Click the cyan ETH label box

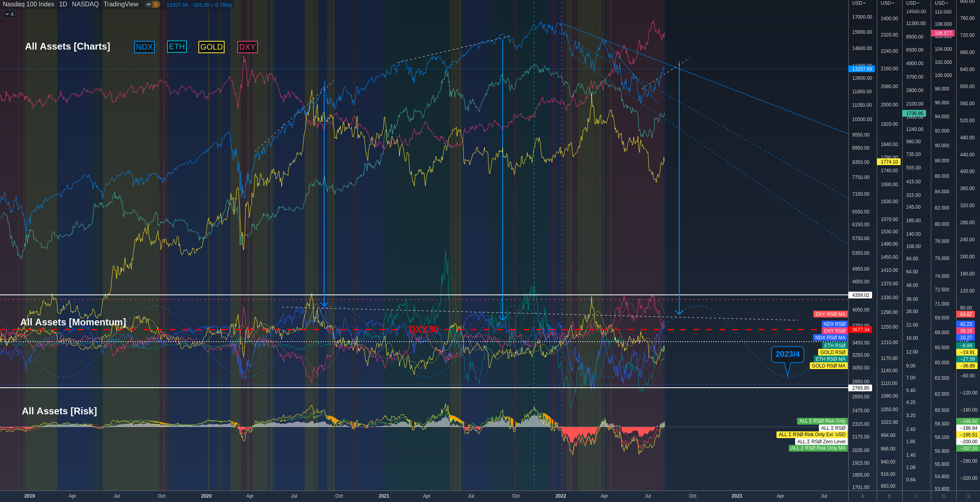(177, 47)
